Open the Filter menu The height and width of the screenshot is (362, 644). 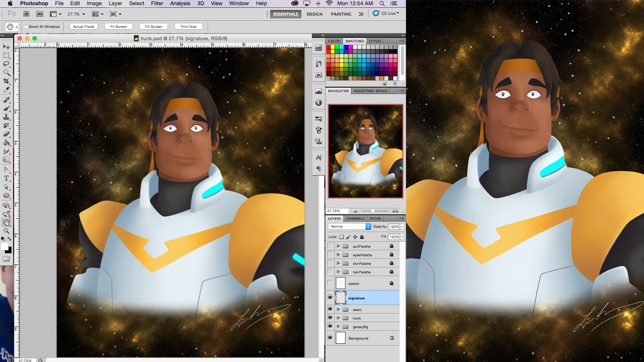click(157, 3)
